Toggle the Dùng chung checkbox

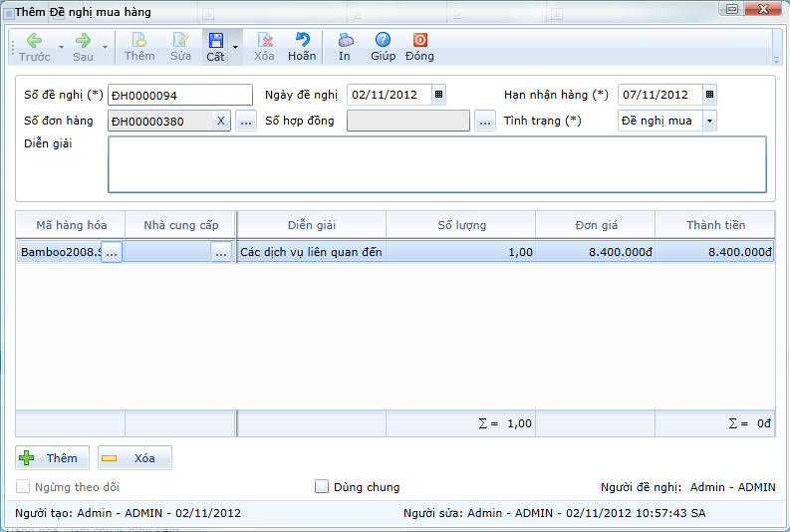pos(322,487)
